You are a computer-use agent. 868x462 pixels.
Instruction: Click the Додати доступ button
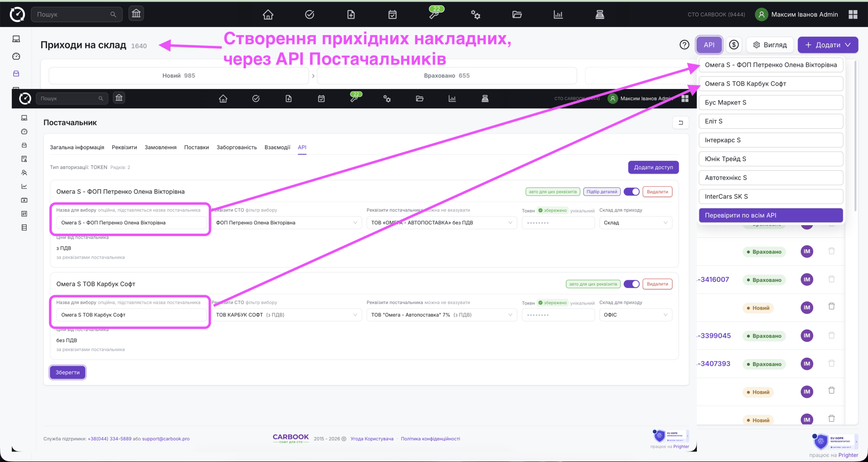coord(653,167)
